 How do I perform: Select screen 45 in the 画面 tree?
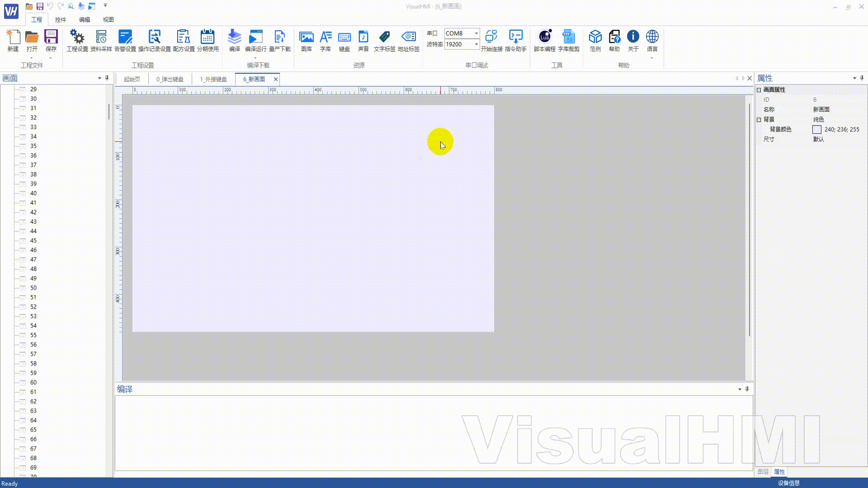(33, 241)
